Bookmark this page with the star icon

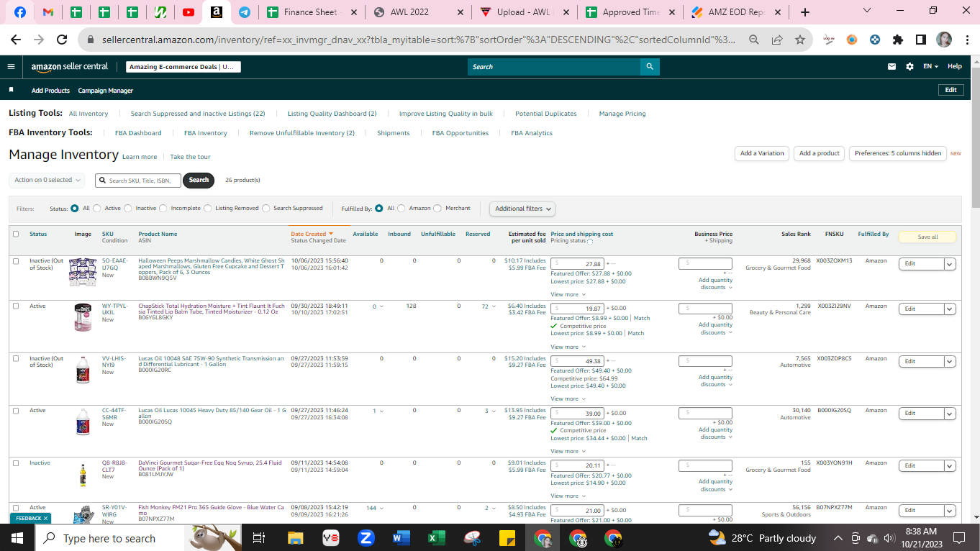click(x=799, y=40)
